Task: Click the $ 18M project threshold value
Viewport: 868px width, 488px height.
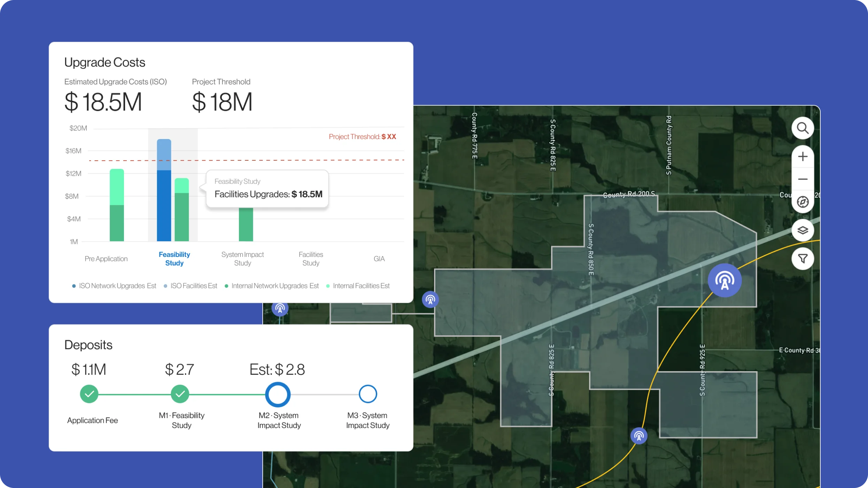Action: [222, 102]
